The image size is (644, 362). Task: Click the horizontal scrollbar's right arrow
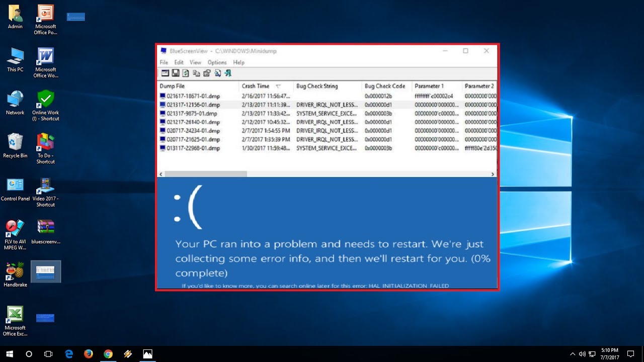(x=493, y=174)
